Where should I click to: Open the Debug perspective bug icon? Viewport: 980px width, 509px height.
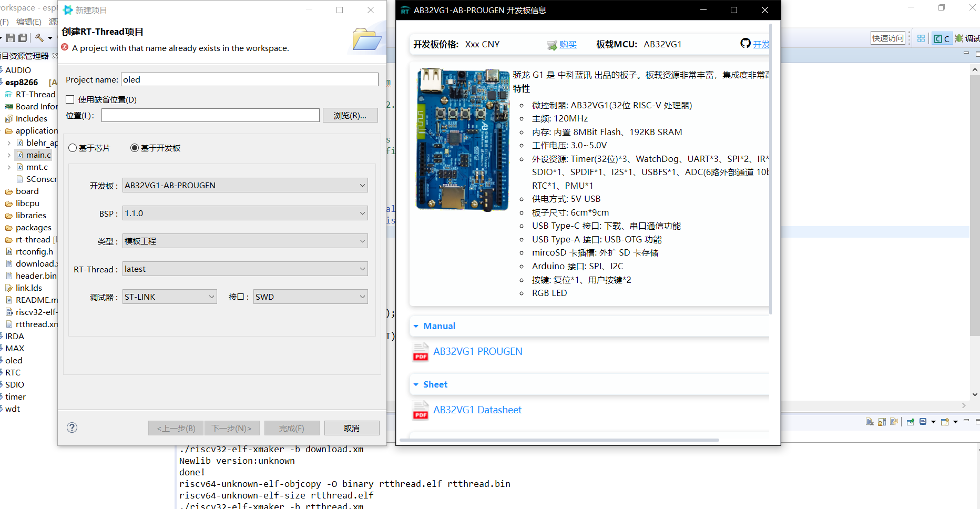click(x=958, y=38)
